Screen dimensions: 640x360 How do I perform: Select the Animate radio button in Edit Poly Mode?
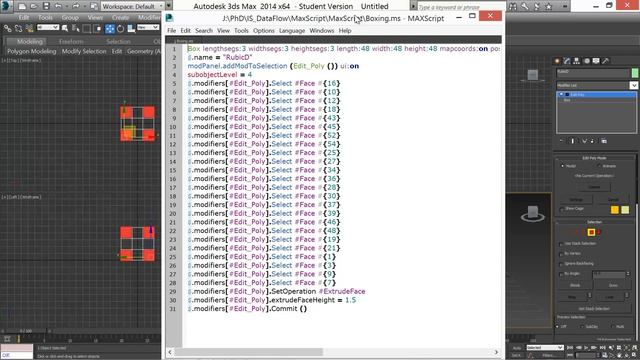coord(599,166)
